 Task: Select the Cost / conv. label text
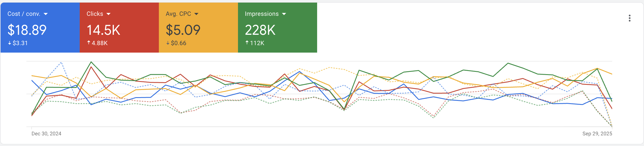(x=24, y=14)
